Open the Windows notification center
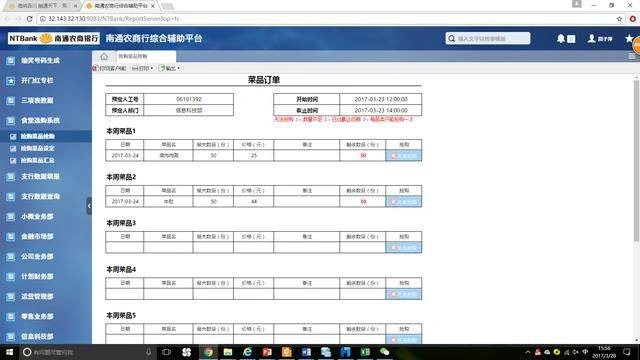640x360 pixels. click(627, 352)
